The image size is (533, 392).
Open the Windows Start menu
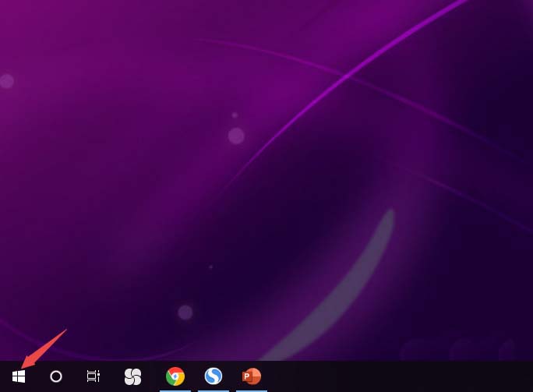point(19,376)
